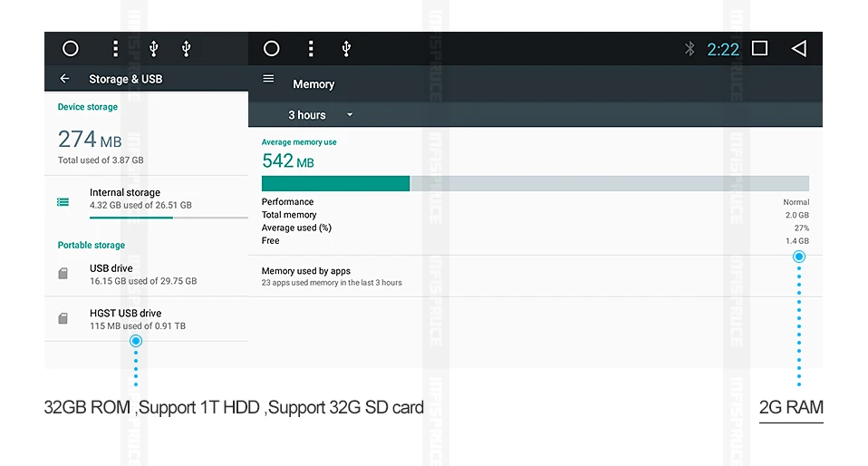Screen dimensions: 868x466
Task: Click the Memory screen title
Action: click(313, 84)
